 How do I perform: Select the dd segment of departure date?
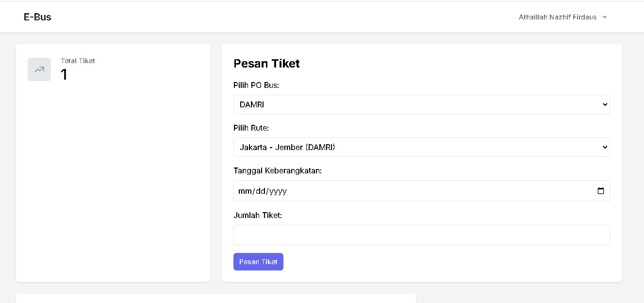pyautogui.click(x=261, y=191)
